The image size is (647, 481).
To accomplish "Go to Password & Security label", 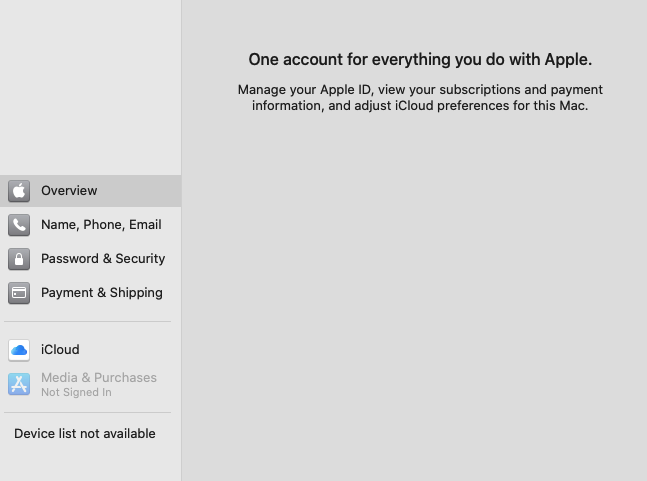I will [x=103, y=259].
